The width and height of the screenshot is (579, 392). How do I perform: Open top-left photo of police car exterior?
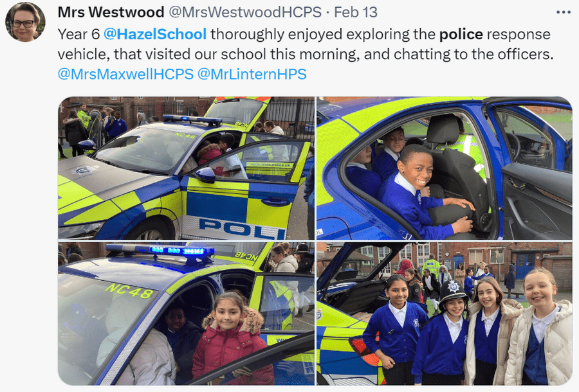[x=186, y=168]
